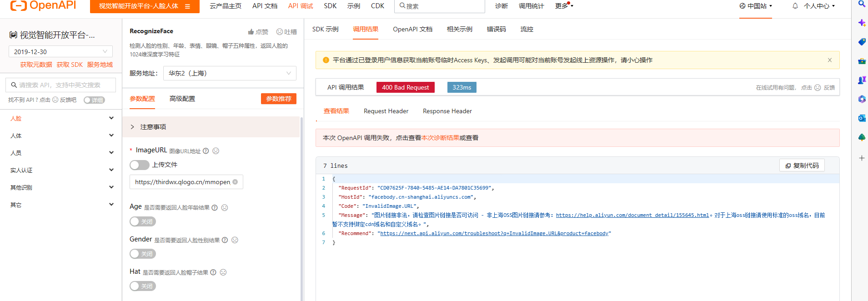This screenshot has width=868, height=301.
Task: Open the 个人中心 dropdown
Action: click(819, 6)
